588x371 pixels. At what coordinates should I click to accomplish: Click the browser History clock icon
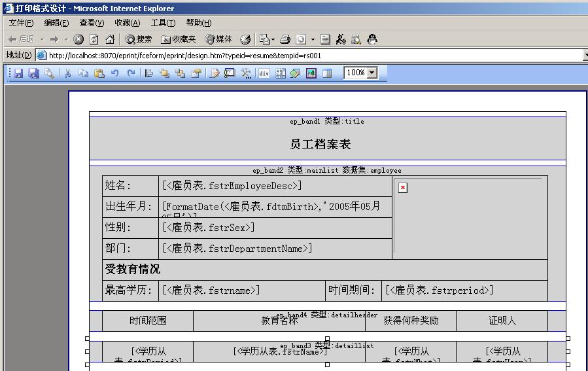point(245,39)
